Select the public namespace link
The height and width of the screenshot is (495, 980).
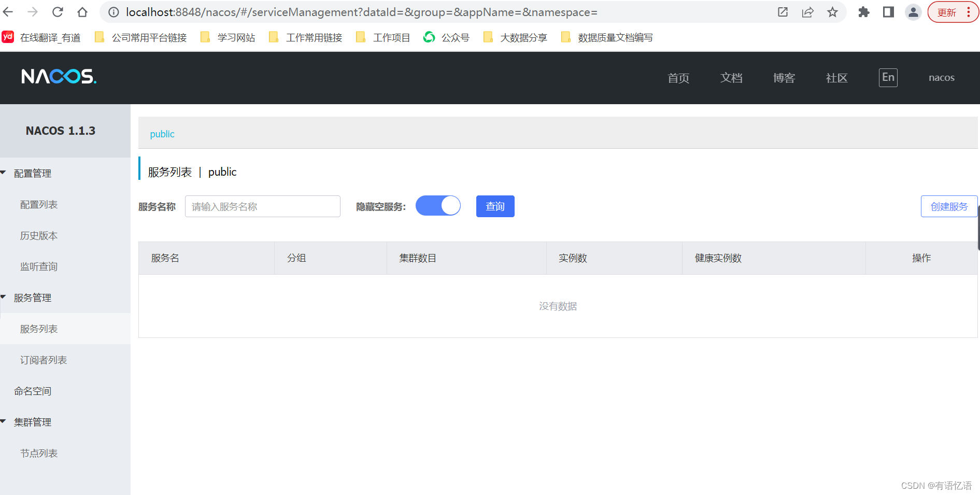click(x=162, y=134)
